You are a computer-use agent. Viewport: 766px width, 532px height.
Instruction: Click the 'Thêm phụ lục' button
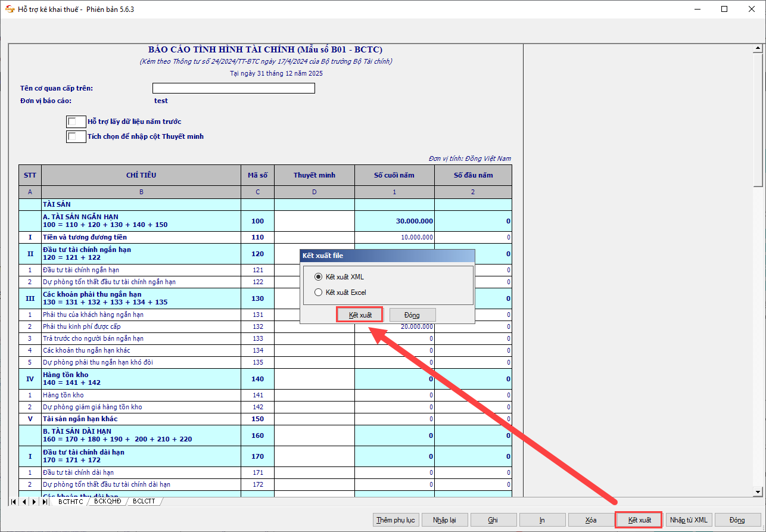click(x=396, y=520)
